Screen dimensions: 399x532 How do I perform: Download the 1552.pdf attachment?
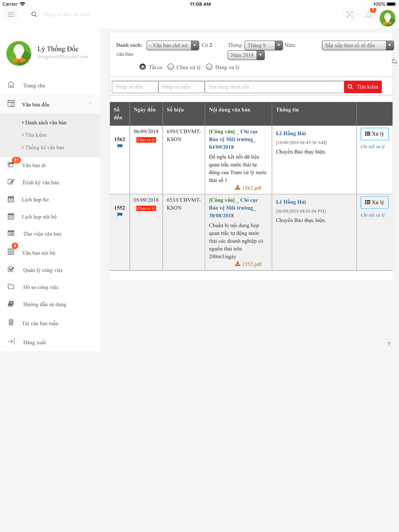[x=249, y=264]
